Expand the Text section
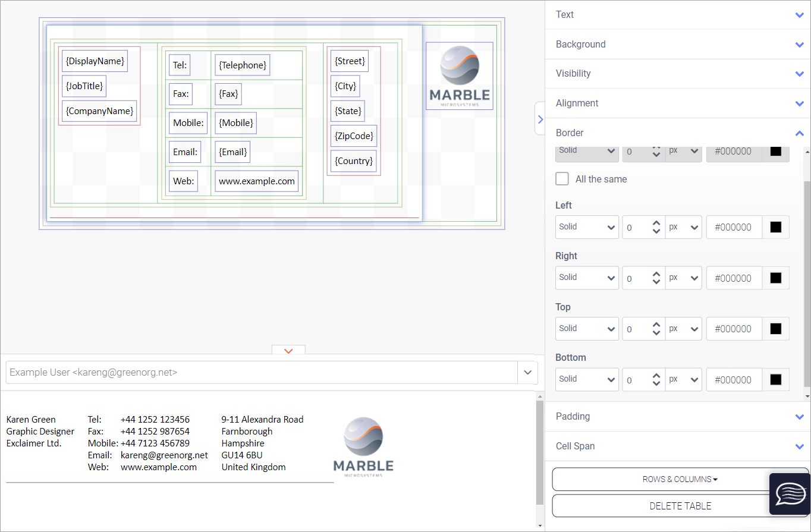This screenshot has height=532, width=811. tap(678, 15)
